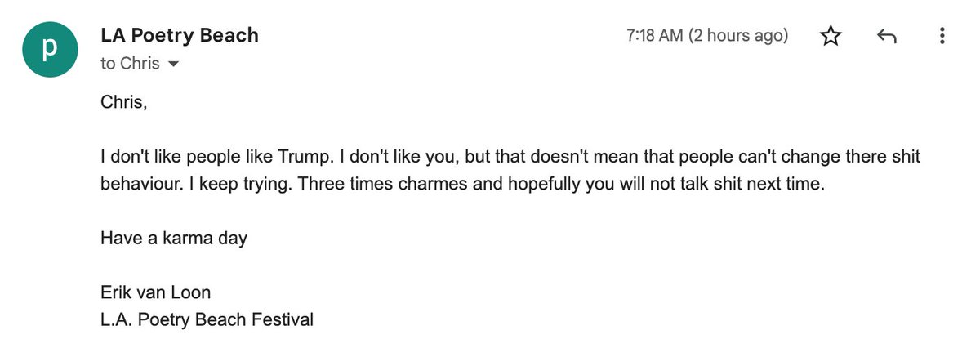Click the "7:18 AM" time text
The image size is (980, 348).
point(655,36)
